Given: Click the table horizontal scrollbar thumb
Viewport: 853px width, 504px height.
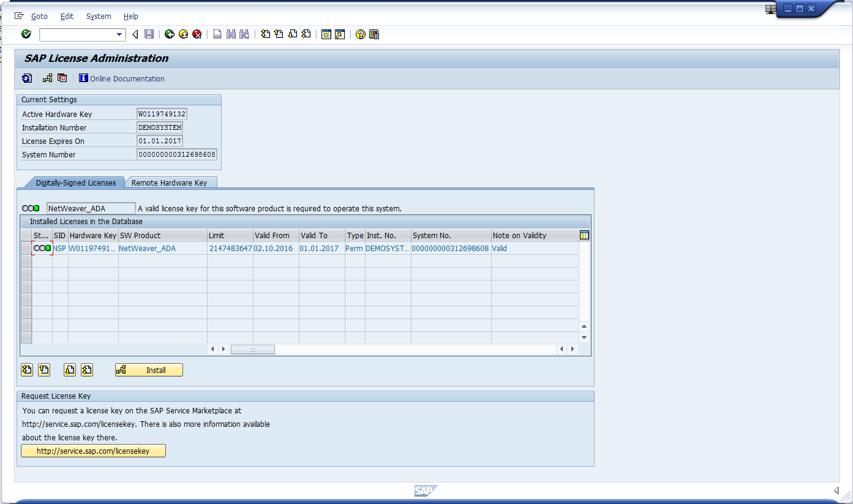Looking at the screenshot, I should [253, 349].
